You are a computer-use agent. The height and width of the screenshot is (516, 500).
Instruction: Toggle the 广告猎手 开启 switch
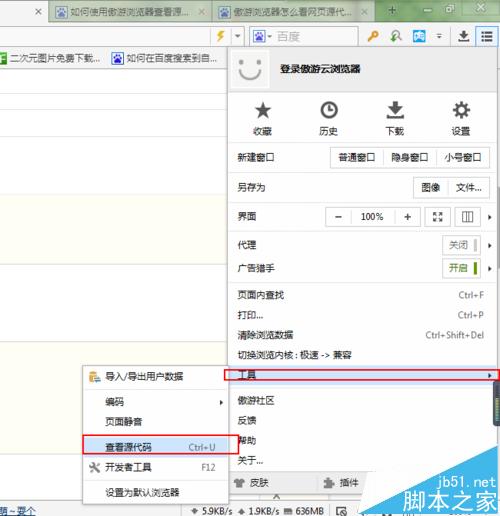point(461,268)
